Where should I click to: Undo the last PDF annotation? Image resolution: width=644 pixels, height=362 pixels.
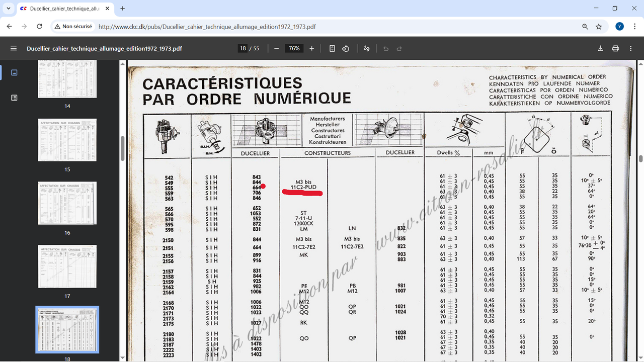[x=386, y=48]
